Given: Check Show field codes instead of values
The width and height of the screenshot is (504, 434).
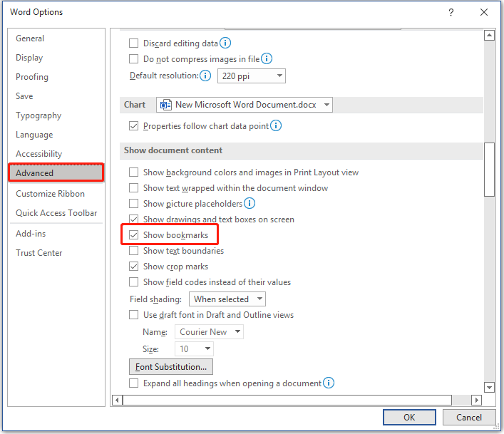Looking at the screenshot, I should click(134, 282).
